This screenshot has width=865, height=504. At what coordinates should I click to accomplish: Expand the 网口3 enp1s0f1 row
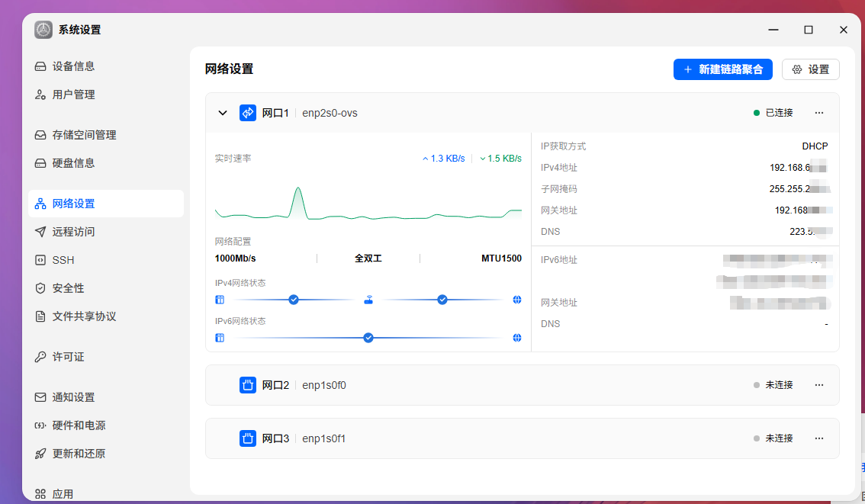(x=523, y=438)
